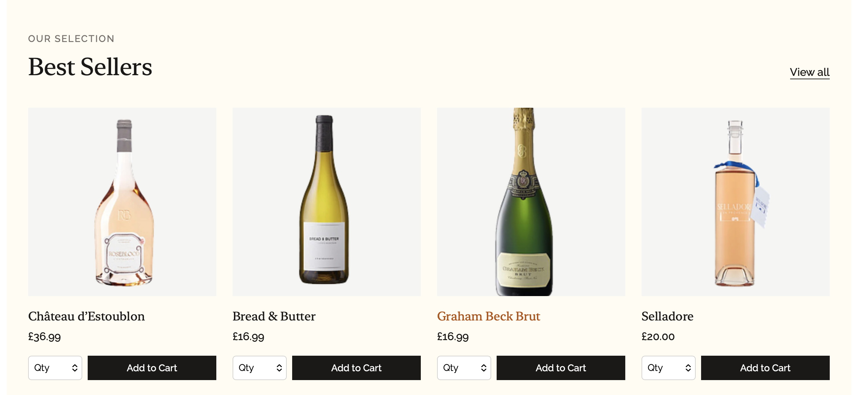The width and height of the screenshot is (868, 395).
Task: Open the Qty dropdown for Selladore
Action: pos(668,368)
